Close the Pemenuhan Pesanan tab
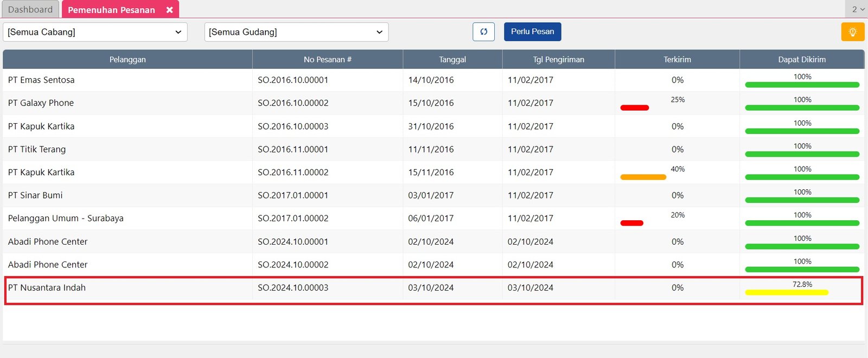The image size is (868, 358). (169, 10)
